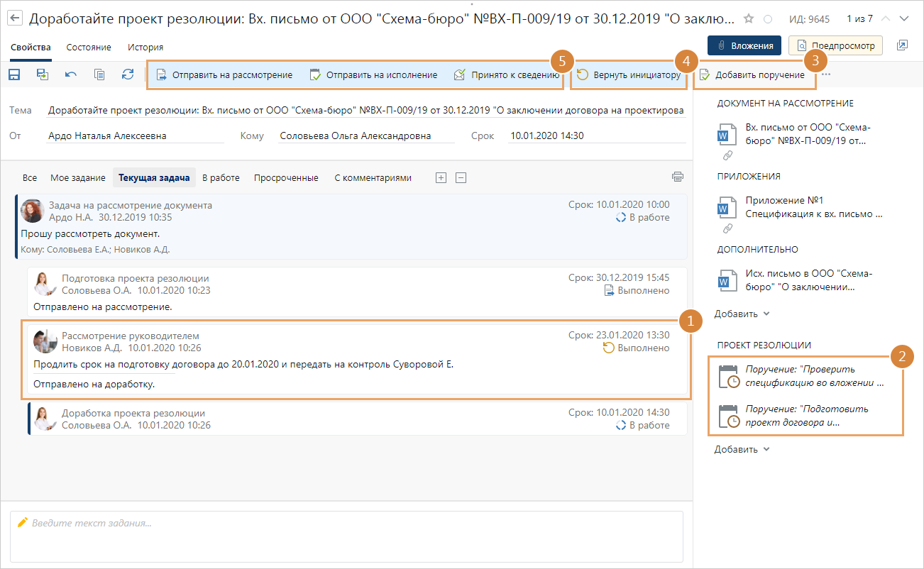Click Отправить на рассмотрение button
The width and height of the screenshot is (924, 569).
point(224,75)
